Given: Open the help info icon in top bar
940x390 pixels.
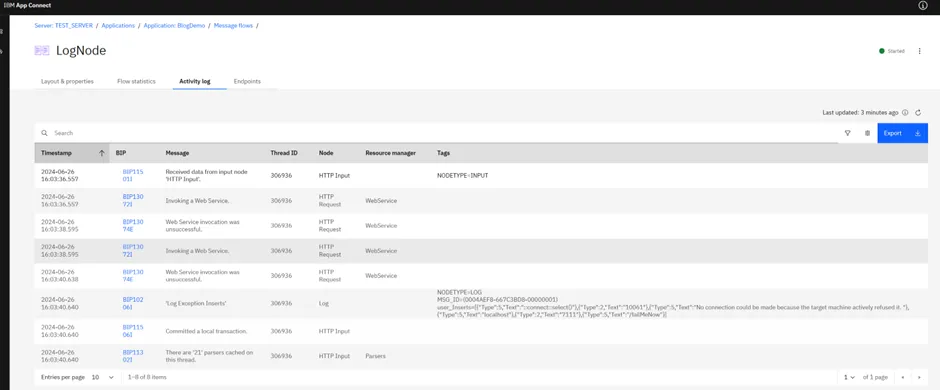Looking at the screenshot, I should 923,5.
